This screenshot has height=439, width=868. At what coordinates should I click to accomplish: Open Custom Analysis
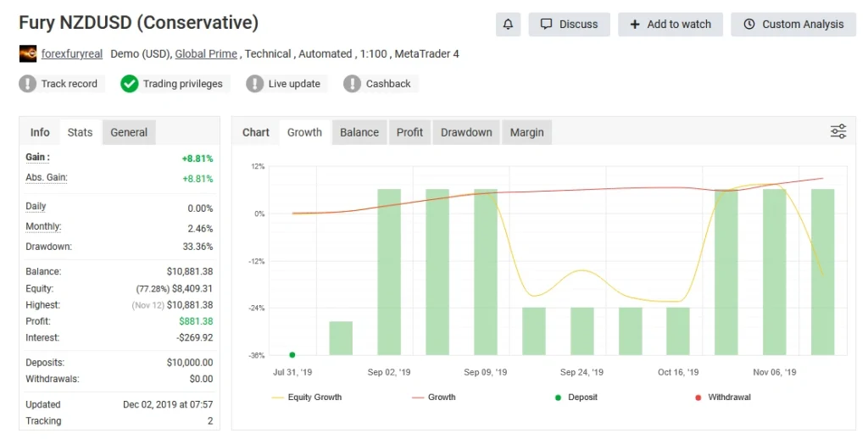793,25
